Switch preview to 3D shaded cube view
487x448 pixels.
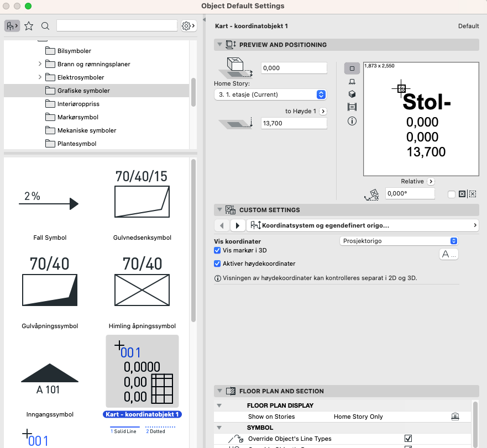tap(352, 94)
